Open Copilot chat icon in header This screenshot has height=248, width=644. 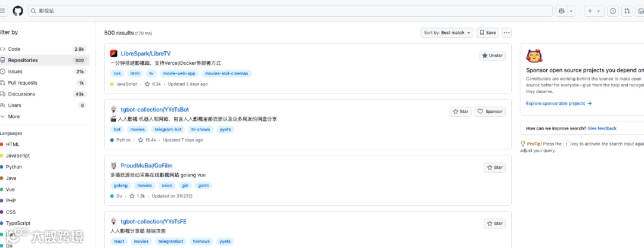(562, 11)
